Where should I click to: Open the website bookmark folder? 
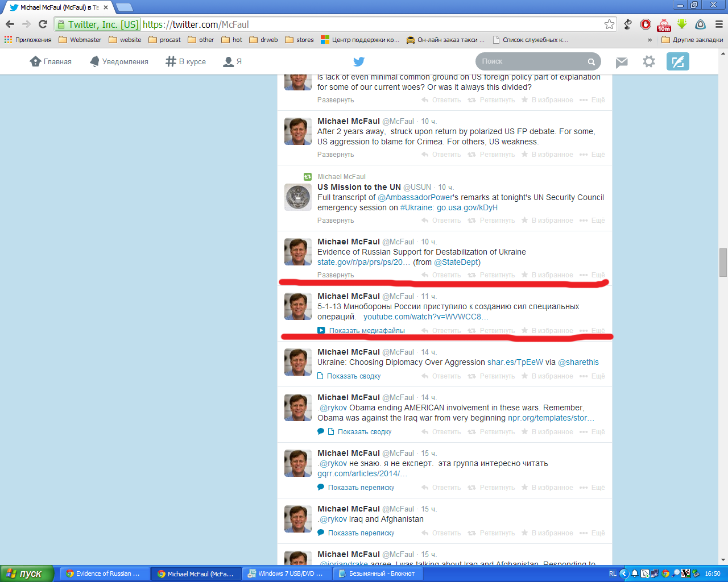(125, 40)
